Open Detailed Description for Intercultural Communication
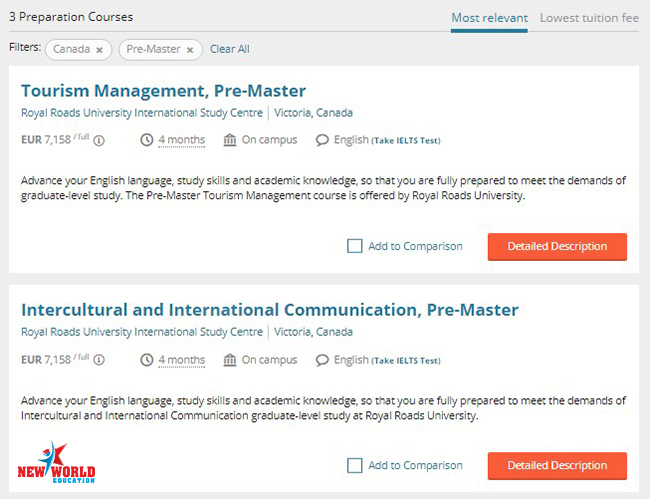Image resolution: width=650 pixels, height=499 pixels. pyautogui.click(x=557, y=466)
